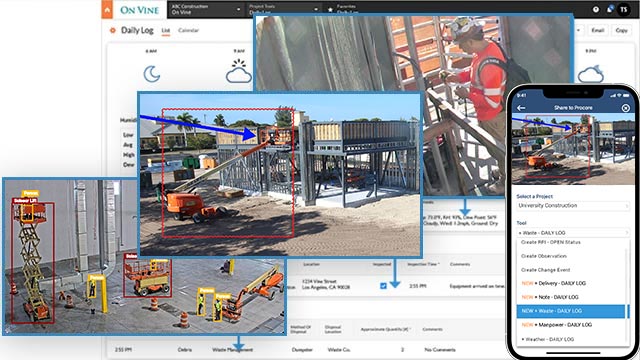640x360 pixels.
Task: Click the Daily Log gear icon
Action: (x=113, y=30)
